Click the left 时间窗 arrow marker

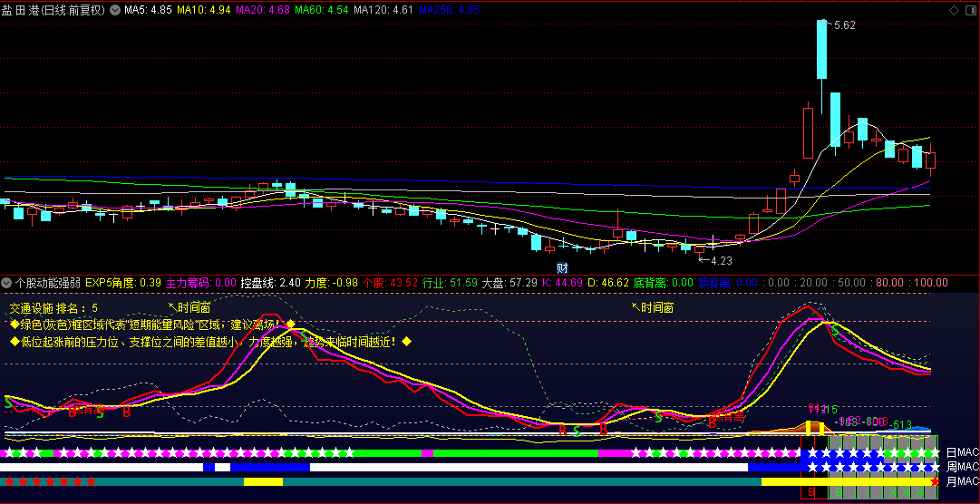[x=189, y=307]
